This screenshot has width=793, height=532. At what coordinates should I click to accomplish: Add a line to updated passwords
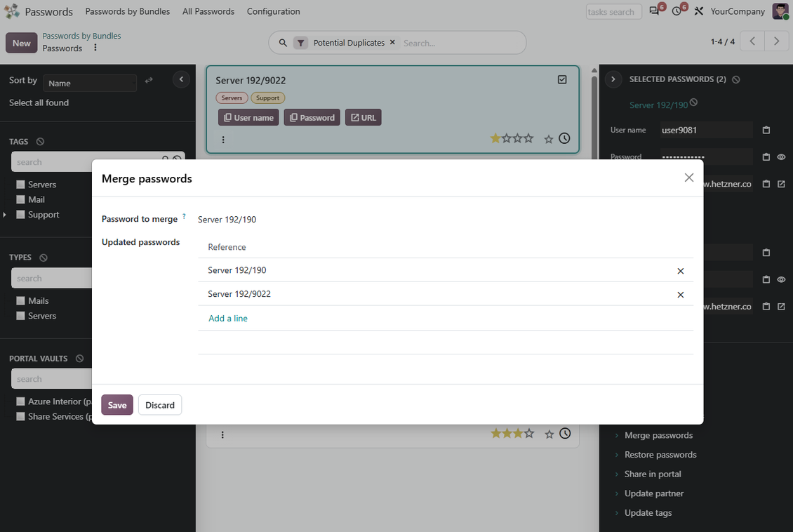point(228,318)
